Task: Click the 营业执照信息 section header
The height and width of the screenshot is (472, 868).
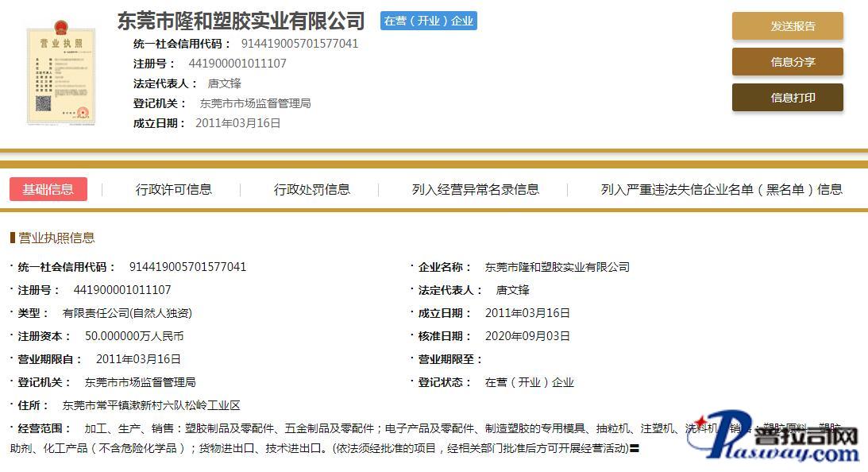Action: click(56, 238)
